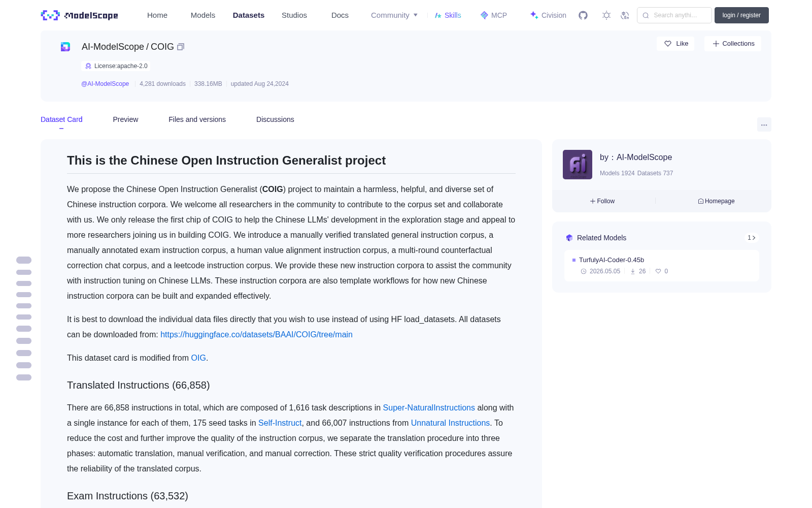The width and height of the screenshot is (812, 508).
Task: Click the by: AI-ModelScope author name
Action: (x=636, y=157)
